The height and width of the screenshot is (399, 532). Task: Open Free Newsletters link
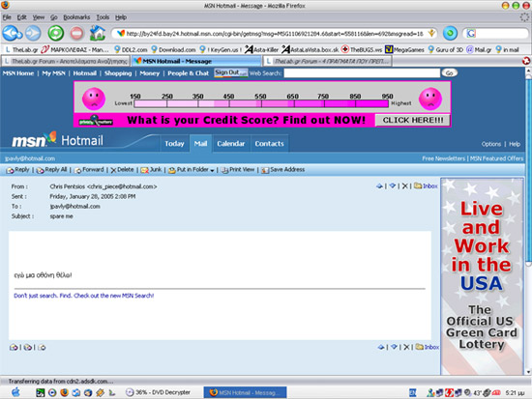(x=443, y=158)
